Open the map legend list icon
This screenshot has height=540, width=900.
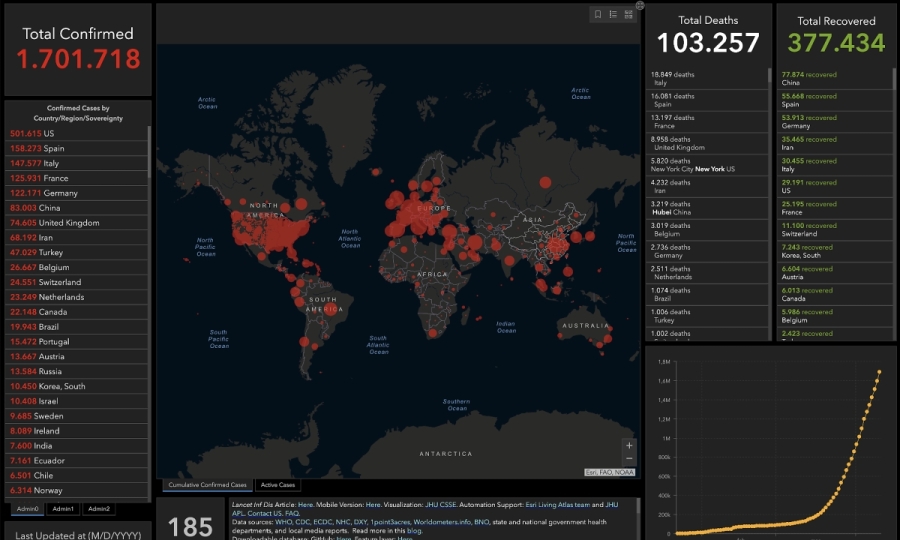coord(613,14)
